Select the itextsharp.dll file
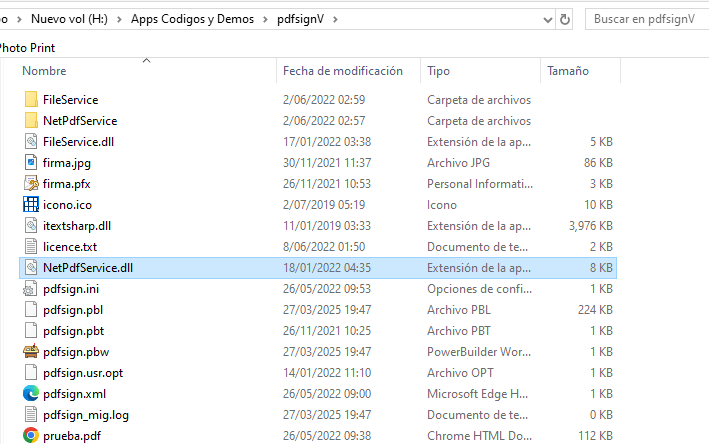The width and height of the screenshot is (709, 444). point(77,226)
